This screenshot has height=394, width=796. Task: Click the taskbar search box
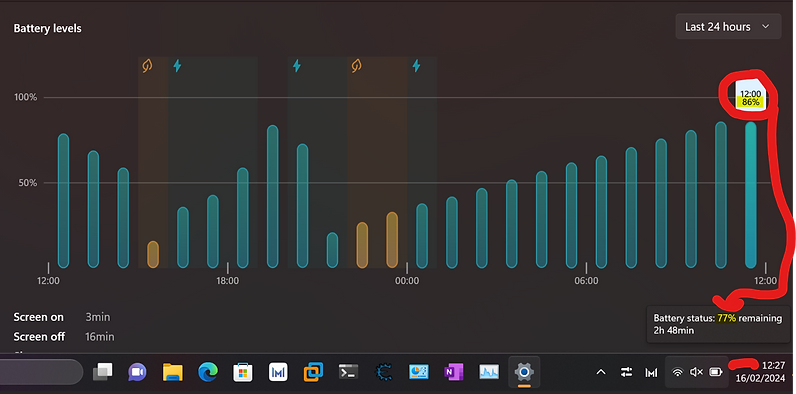coord(41,372)
